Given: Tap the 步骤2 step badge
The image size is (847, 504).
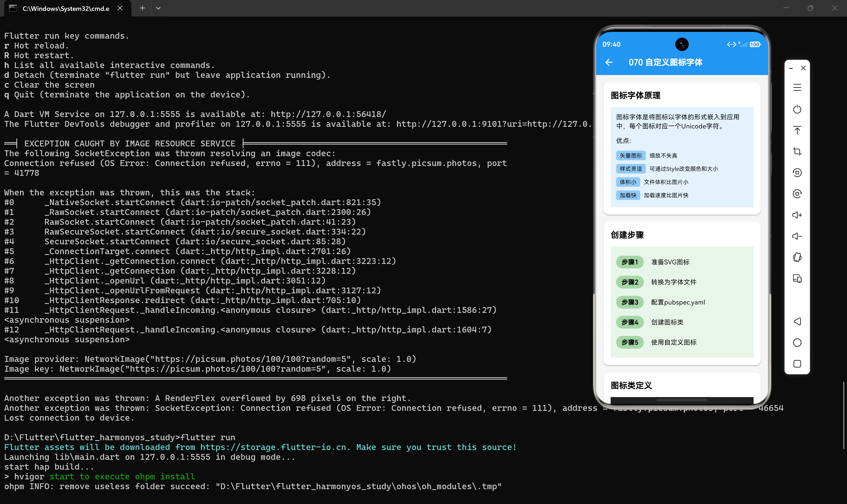Looking at the screenshot, I should 630,282.
